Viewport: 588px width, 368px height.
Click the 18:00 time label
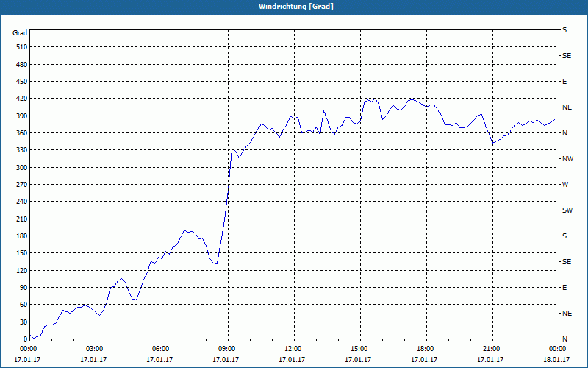tap(424, 349)
